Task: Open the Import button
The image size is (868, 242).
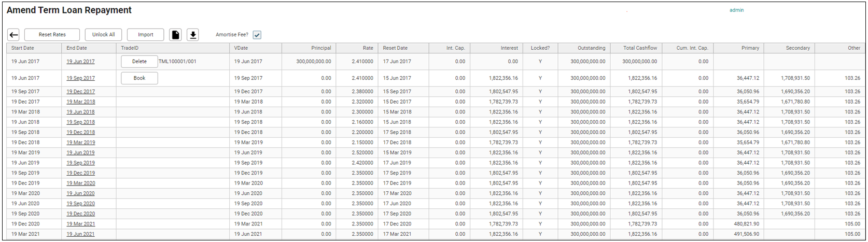Action: 145,35
